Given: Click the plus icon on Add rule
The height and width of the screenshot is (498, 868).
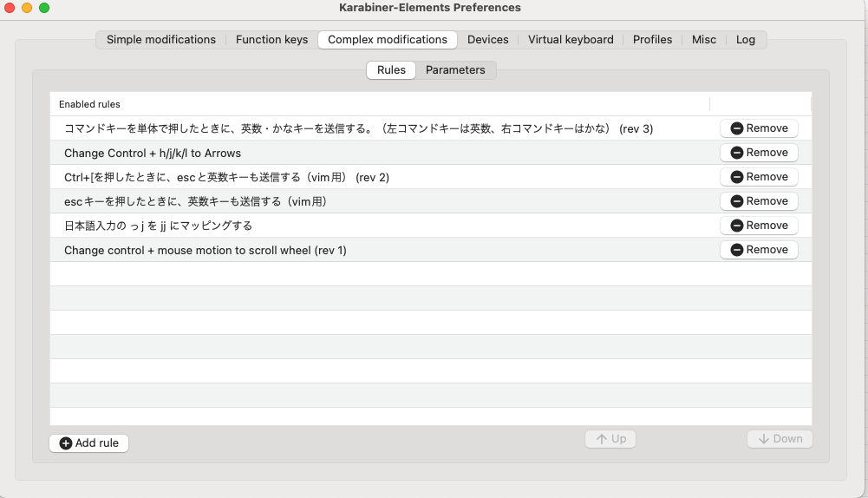Looking at the screenshot, I should click(66, 443).
